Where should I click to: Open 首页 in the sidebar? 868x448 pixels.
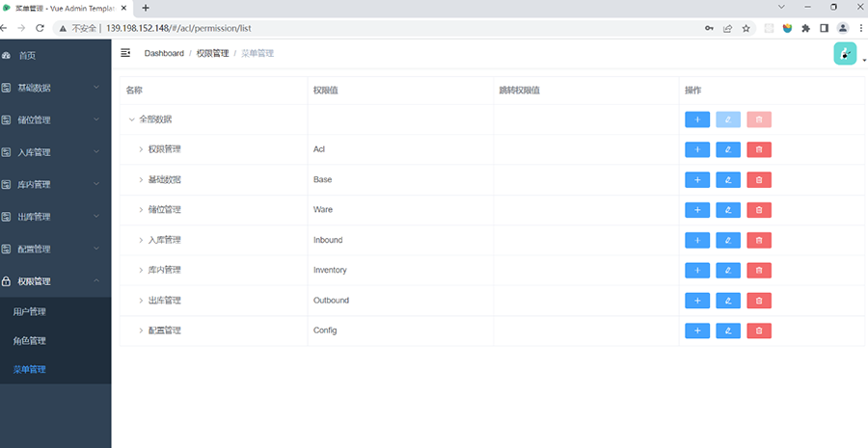[x=55, y=55]
